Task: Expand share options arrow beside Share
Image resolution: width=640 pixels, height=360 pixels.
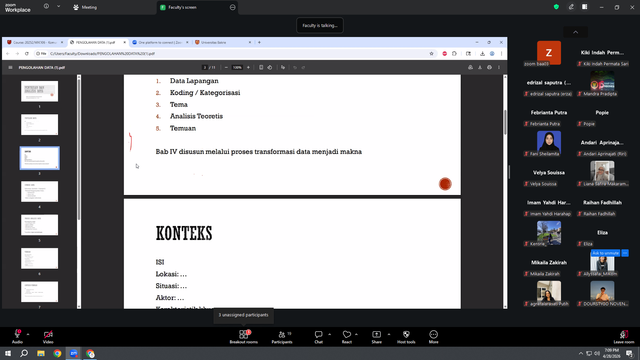Action: 389,334
